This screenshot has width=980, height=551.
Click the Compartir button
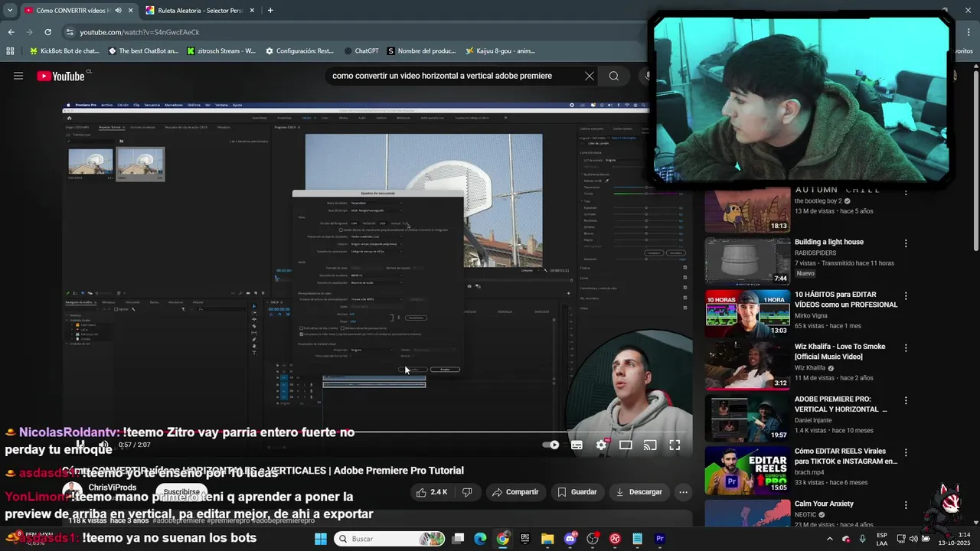click(515, 492)
